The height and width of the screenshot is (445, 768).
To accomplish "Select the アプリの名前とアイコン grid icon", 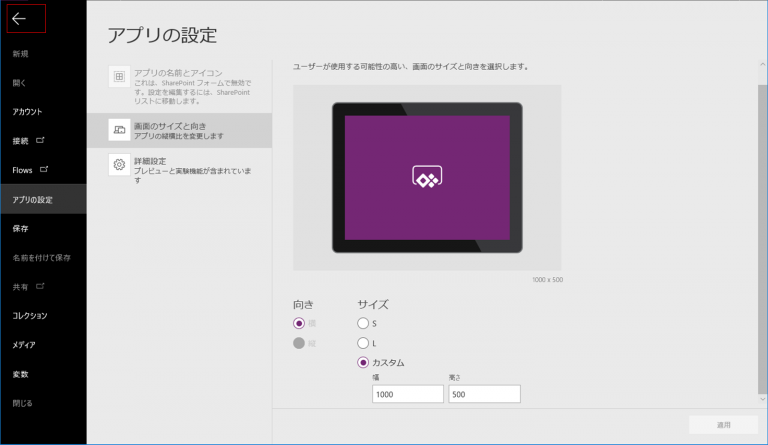I will (119, 77).
